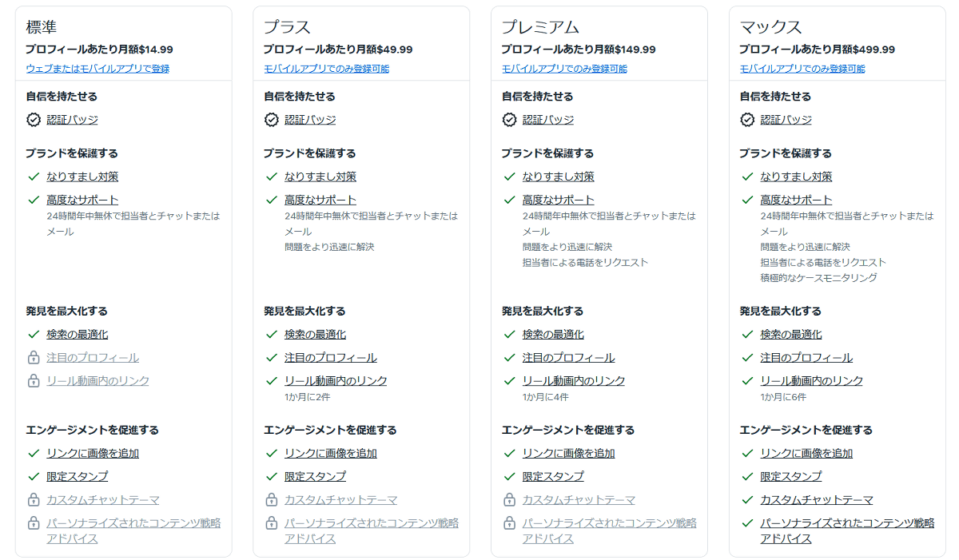
Task: Open ウェブまたはモバイルアプリで登録 link in 標準
Action: tap(97, 69)
